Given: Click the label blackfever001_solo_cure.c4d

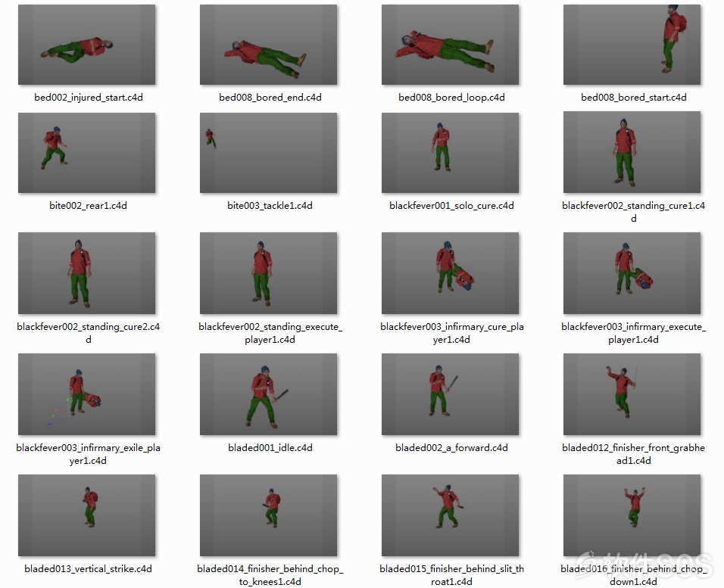Looking at the screenshot, I should (451, 205).
